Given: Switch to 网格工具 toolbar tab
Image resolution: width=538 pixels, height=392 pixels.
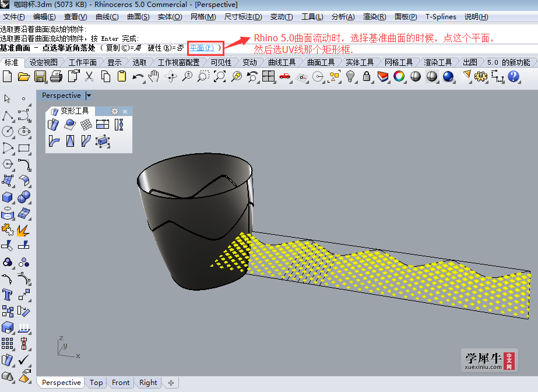Looking at the screenshot, I should (399, 62).
